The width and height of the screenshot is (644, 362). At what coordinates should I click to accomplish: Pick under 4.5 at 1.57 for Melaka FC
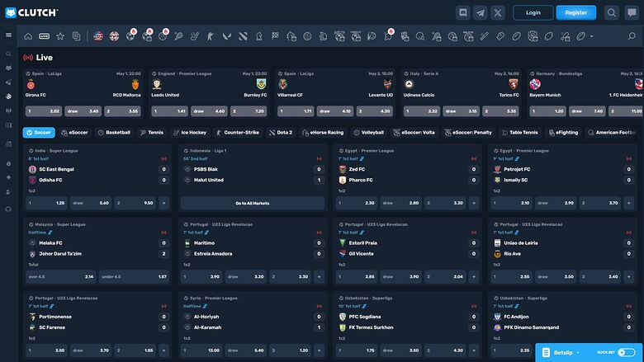click(x=134, y=277)
